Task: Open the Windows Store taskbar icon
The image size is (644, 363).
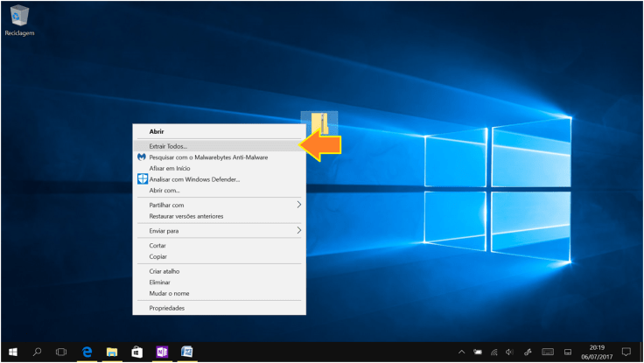Action: pyautogui.click(x=136, y=352)
